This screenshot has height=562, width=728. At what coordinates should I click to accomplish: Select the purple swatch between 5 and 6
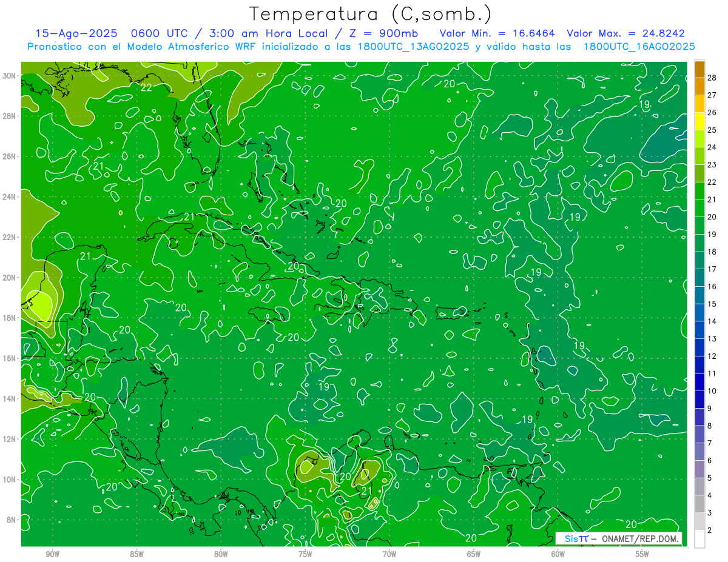click(699, 469)
